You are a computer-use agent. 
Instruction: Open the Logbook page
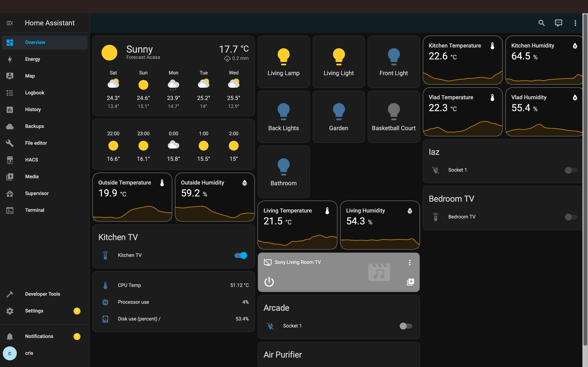[x=34, y=92]
